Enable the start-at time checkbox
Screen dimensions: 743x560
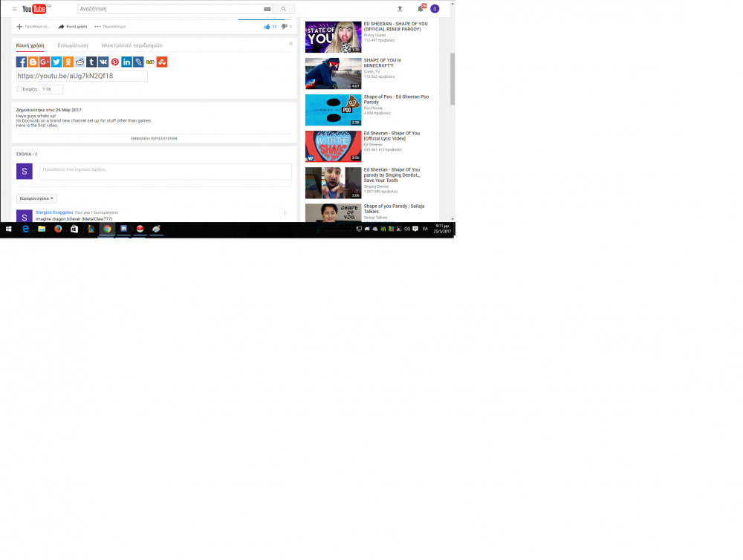click(19, 89)
